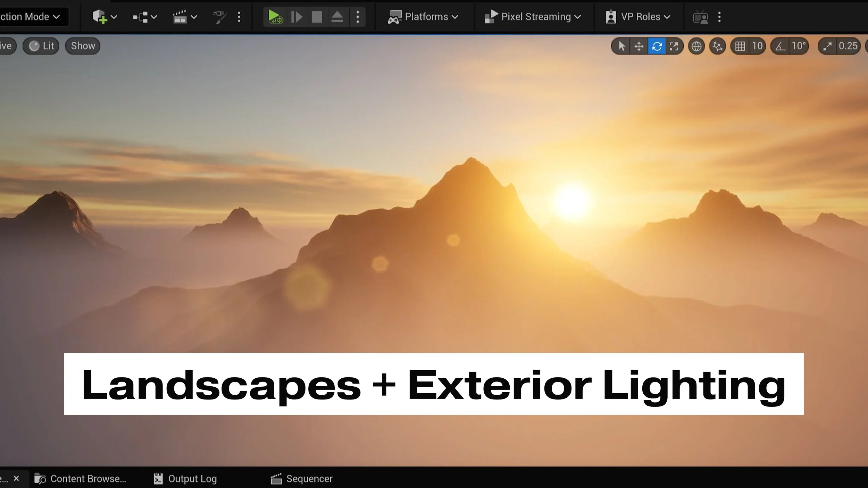Viewport: 868px width, 488px height.
Task: Select the Scale transform tool
Action: pos(674,46)
